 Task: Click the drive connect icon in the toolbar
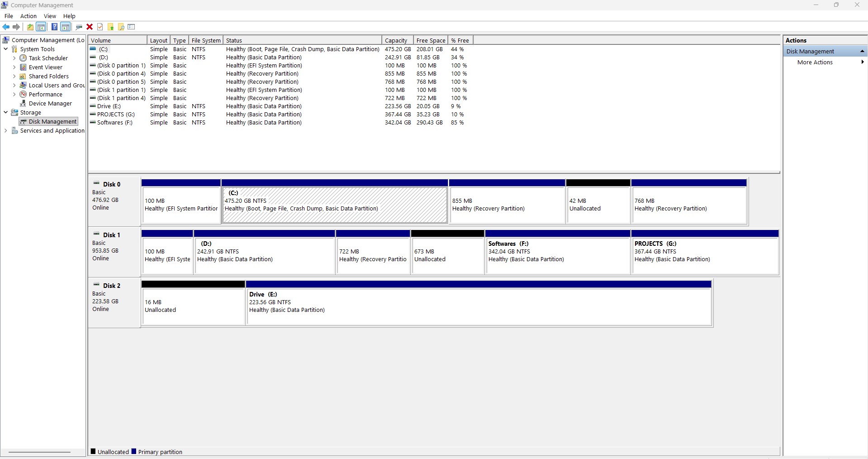pyautogui.click(x=79, y=27)
